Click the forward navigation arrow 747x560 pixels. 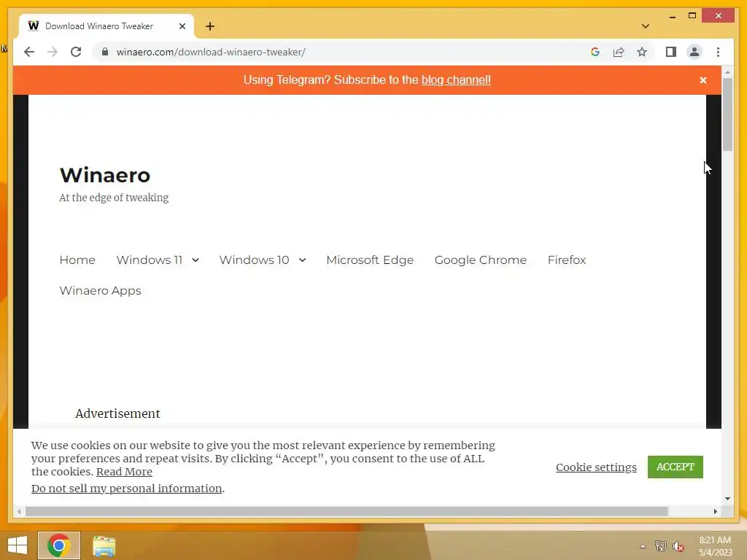53,52
